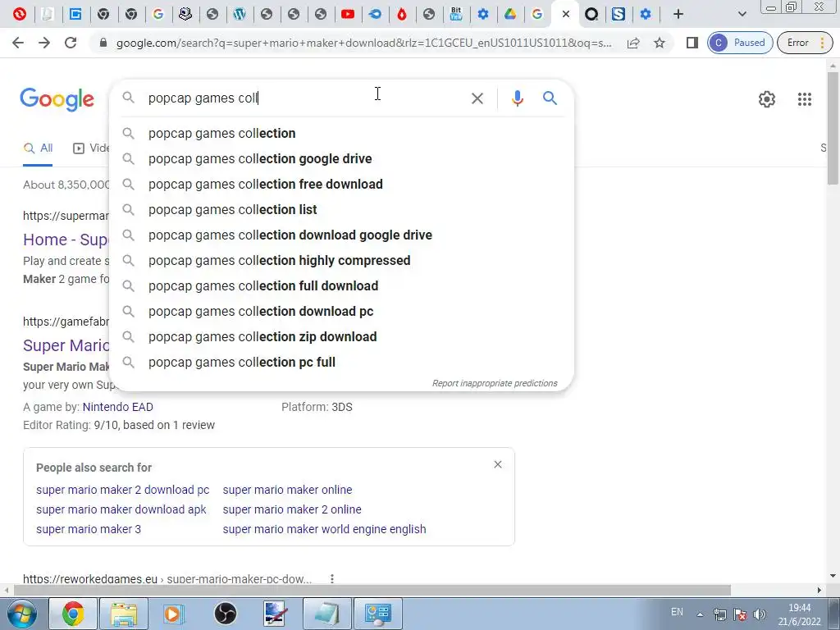The width and height of the screenshot is (840, 630).
Task: Switch to the YouTube tab
Action: click(348, 14)
